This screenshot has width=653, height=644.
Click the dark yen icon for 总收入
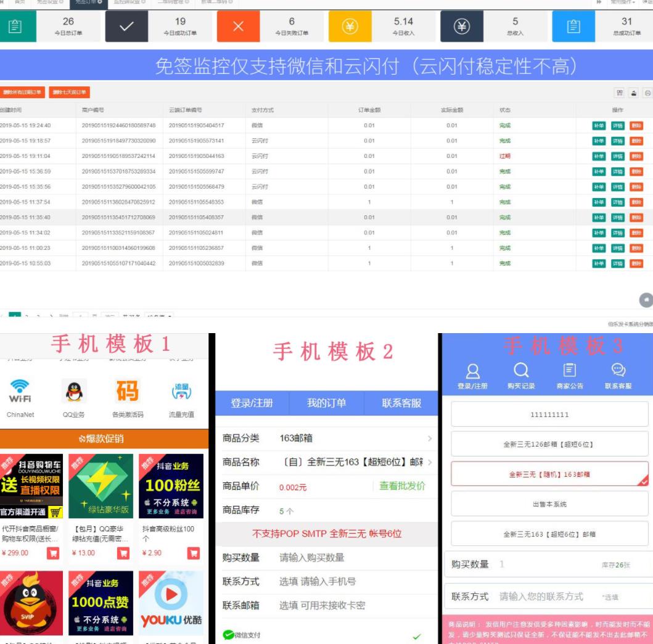click(x=462, y=27)
